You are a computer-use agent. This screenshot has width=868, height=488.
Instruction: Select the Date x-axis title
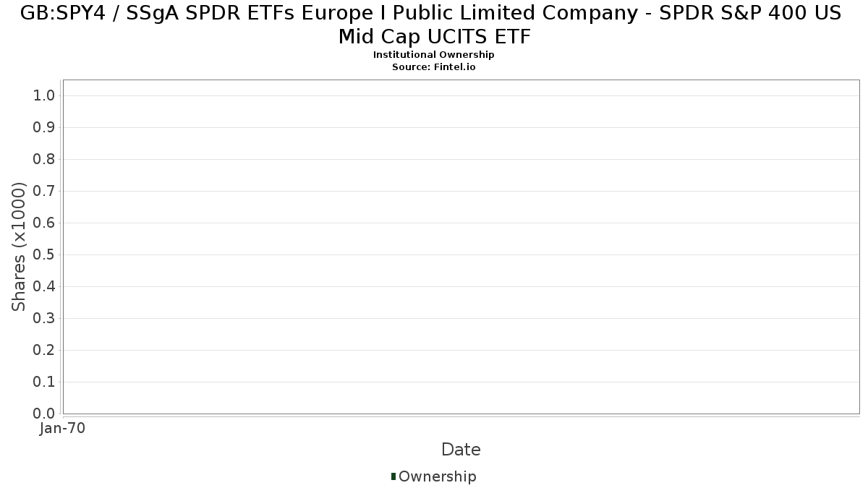click(461, 450)
